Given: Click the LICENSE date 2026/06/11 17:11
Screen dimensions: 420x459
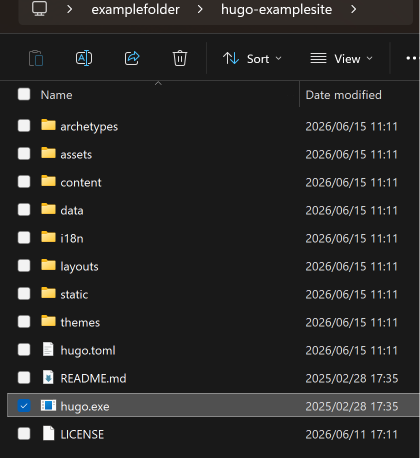Looking at the screenshot, I should (352, 435).
